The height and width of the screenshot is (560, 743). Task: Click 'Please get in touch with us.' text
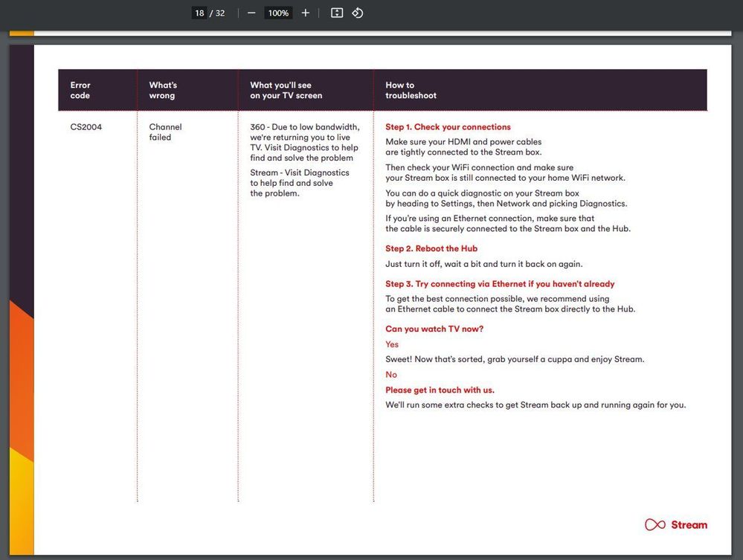[x=440, y=390]
